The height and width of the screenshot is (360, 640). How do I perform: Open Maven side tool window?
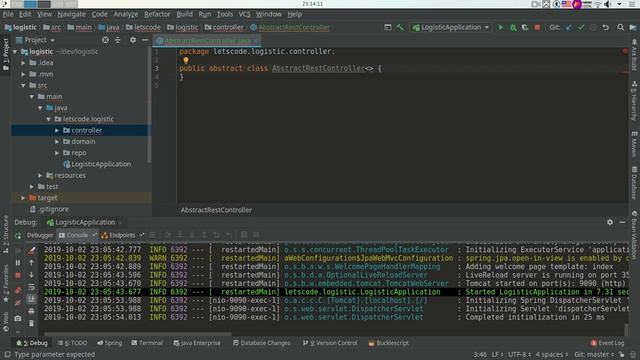coord(634,144)
